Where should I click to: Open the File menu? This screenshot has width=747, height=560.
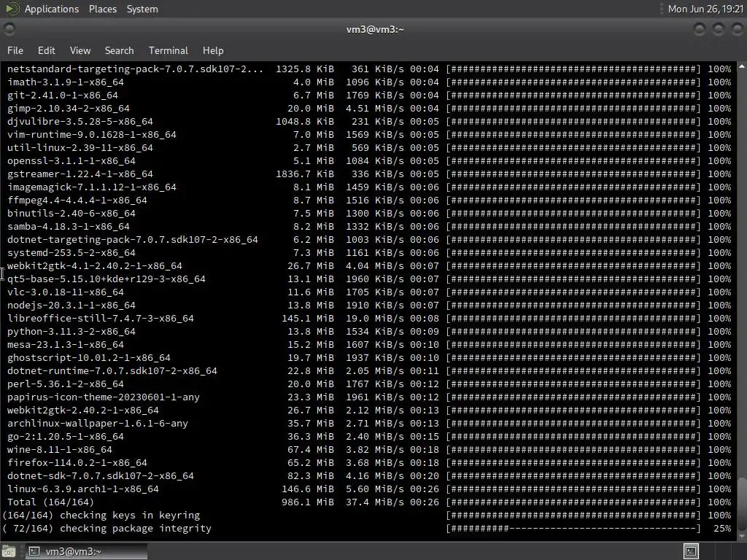[15, 50]
